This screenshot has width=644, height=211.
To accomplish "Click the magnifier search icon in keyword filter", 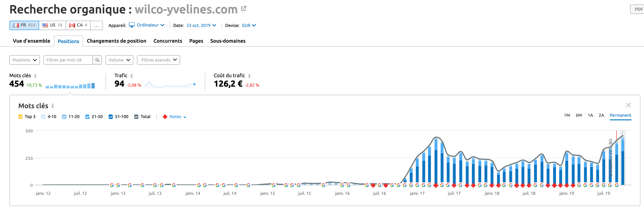I will coord(97,60).
